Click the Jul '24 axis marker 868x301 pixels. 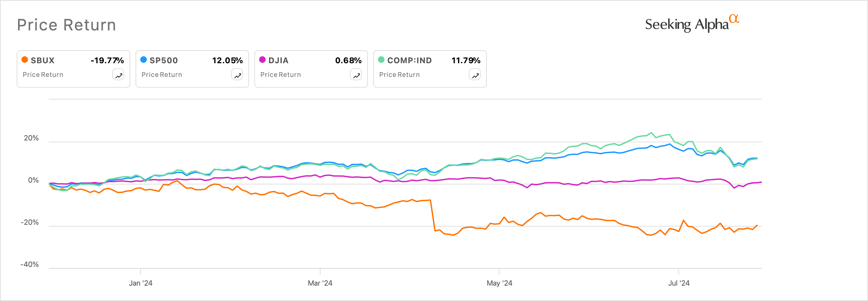(679, 283)
